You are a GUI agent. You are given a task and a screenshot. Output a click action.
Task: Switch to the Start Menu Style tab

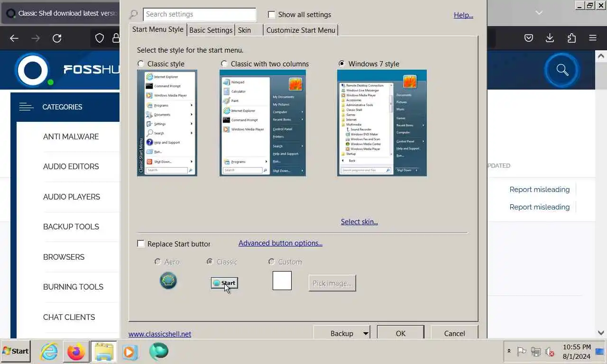click(x=158, y=29)
